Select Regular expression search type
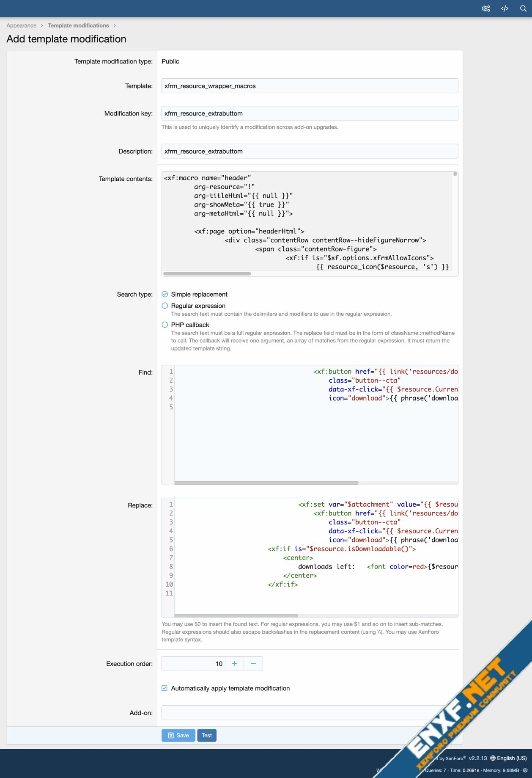 click(165, 306)
